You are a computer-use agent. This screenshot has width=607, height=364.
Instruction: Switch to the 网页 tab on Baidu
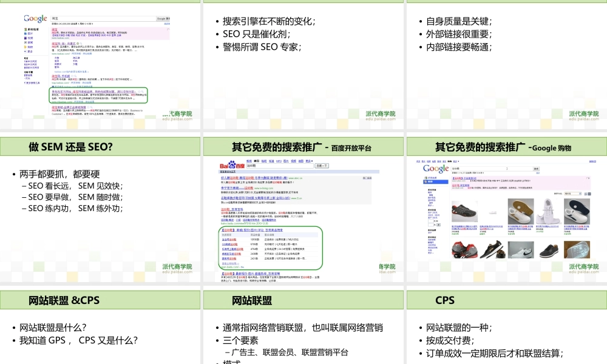[256, 161]
